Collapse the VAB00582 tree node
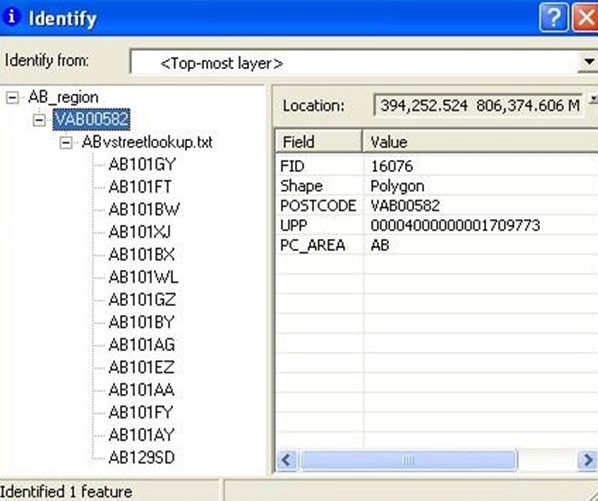Viewport: 598px width, 501px height. tap(39, 120)
